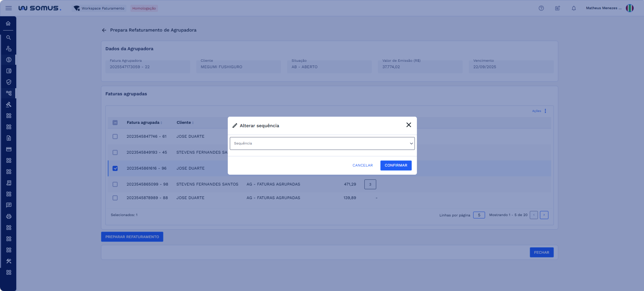Click CANCELAR in the dialog

pos(362,165)
